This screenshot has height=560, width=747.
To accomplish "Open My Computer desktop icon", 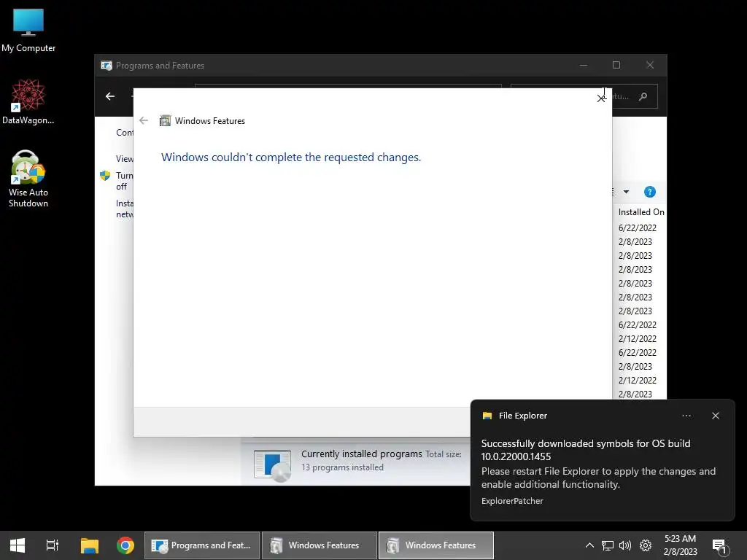I will [28, 31].
